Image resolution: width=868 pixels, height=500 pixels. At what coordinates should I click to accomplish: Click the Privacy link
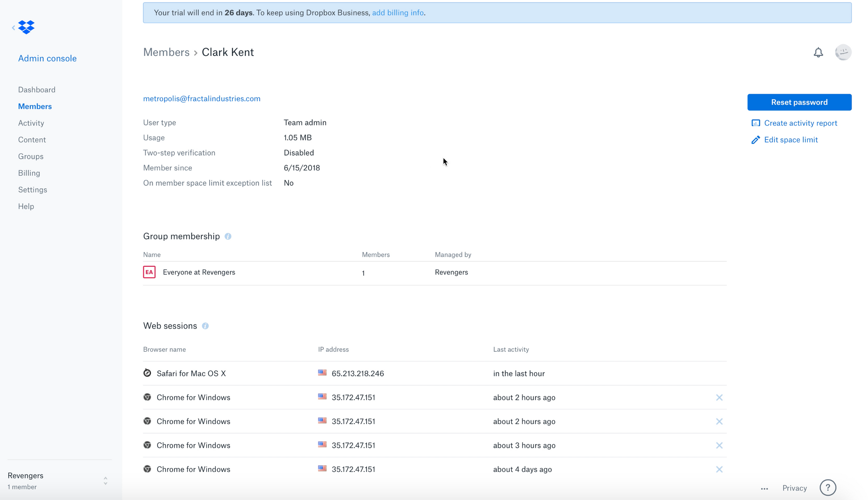pos(795,488)
